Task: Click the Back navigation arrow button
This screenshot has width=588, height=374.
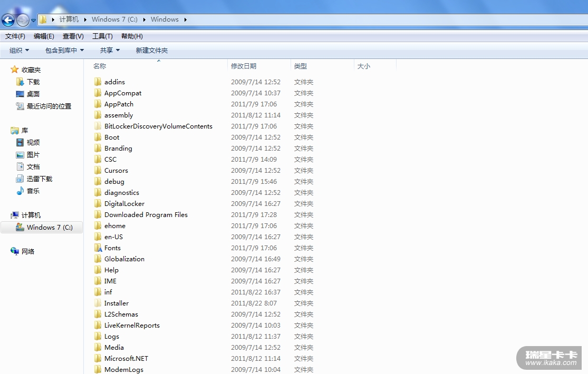Action: [x=8, y=20]
